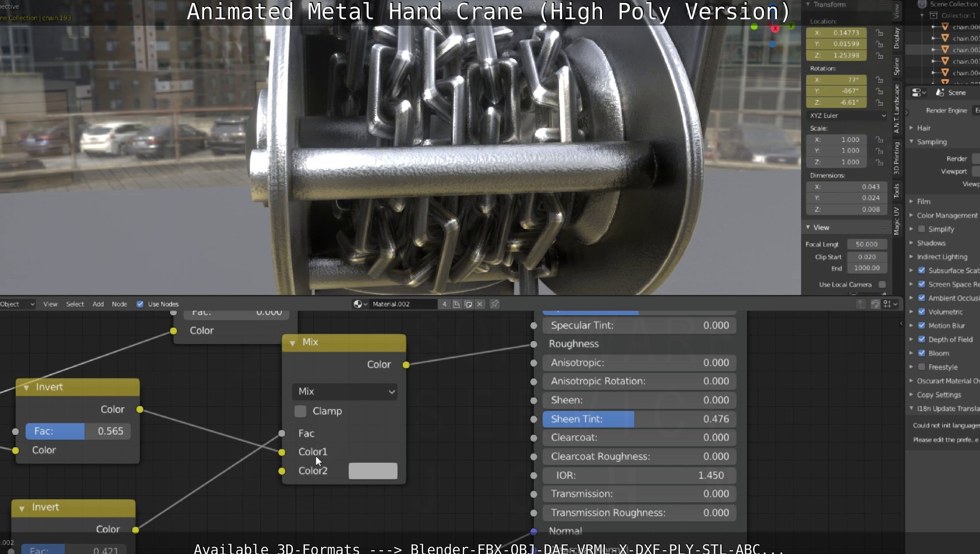Go to parent node tree arrow icon
The width and height of the screenshot is (980, 554).
click(x=861, y=304)
